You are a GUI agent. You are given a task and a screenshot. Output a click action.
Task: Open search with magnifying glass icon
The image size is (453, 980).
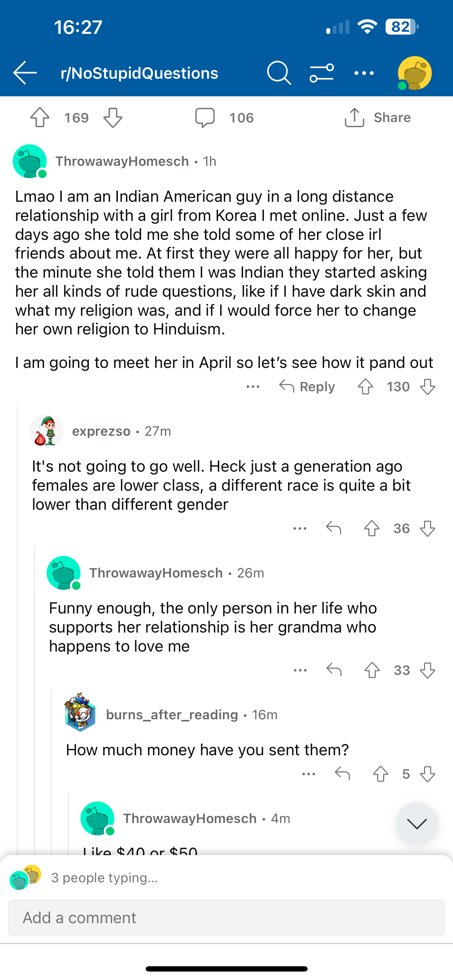pos(279,73)
